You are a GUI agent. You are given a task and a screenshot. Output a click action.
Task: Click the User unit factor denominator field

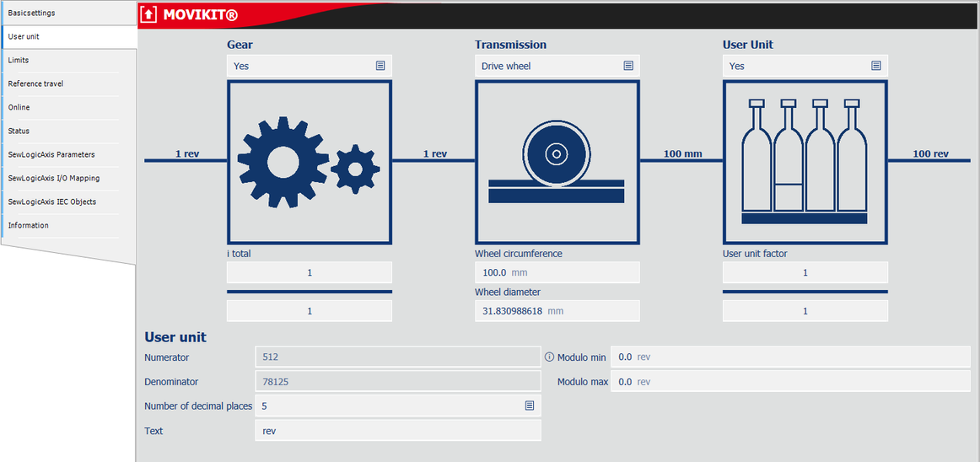[805, 311]
